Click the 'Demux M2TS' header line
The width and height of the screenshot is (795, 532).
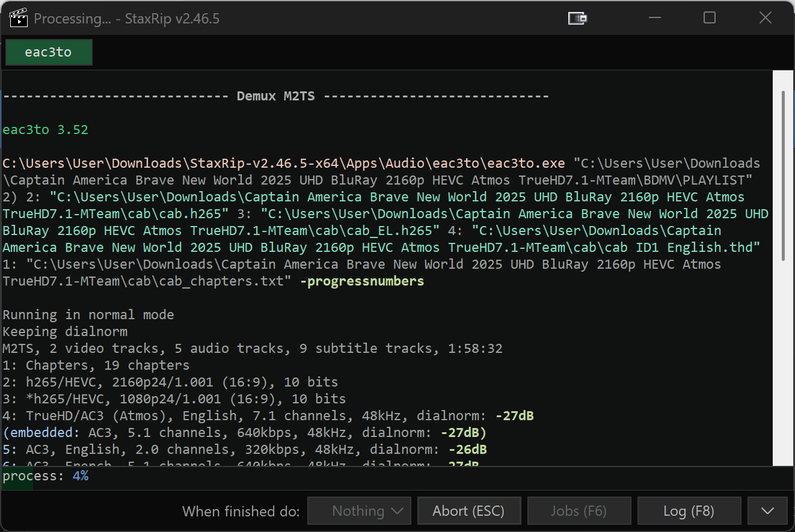click(x=275, y=96)
